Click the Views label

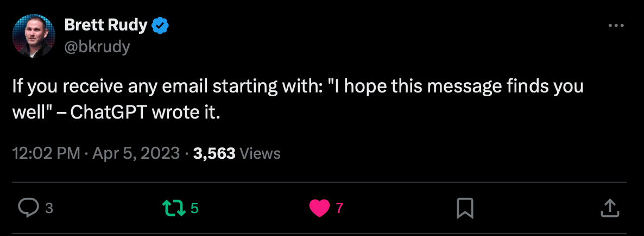click(x=260, y=153)
